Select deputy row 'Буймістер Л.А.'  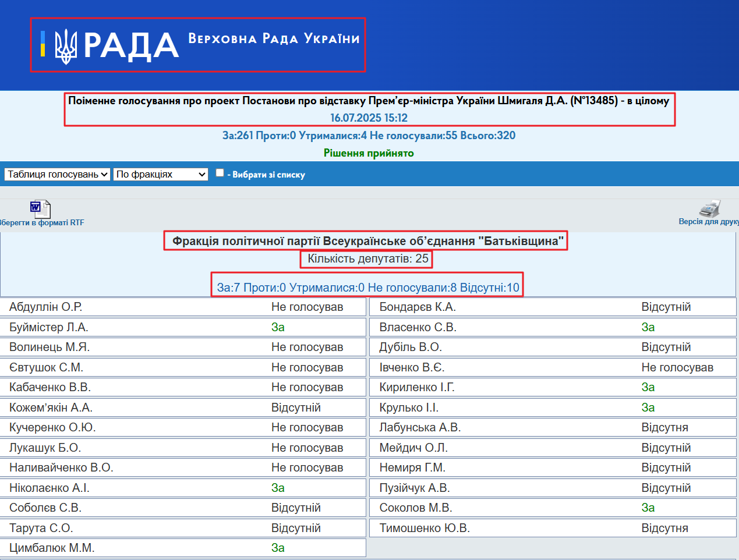click(183, 327)
